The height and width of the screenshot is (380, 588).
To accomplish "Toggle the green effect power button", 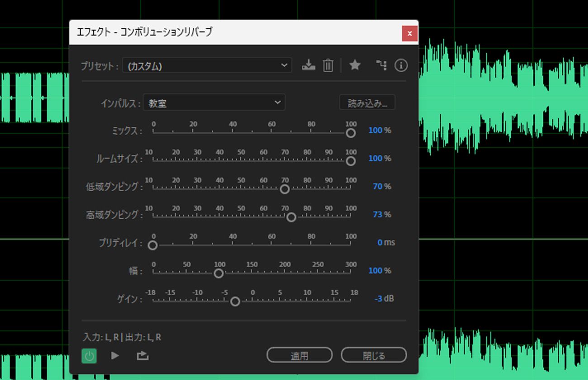I will click(89, 356).
